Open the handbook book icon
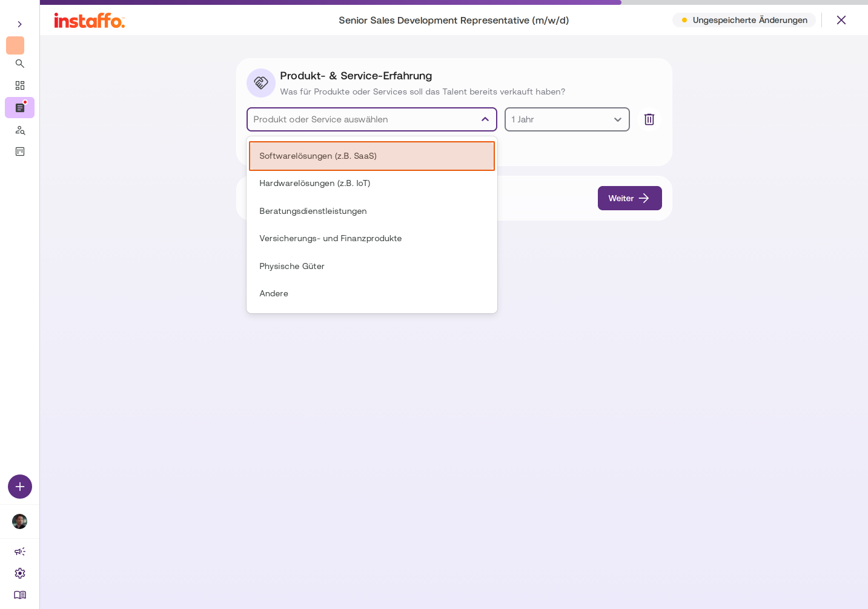 tap(20, 595)
